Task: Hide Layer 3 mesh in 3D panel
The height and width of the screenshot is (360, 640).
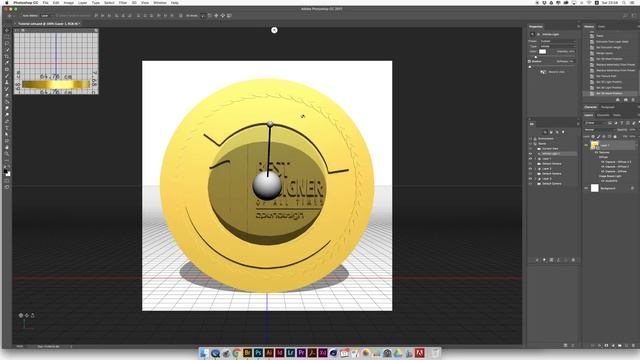Action: point(531,179)
